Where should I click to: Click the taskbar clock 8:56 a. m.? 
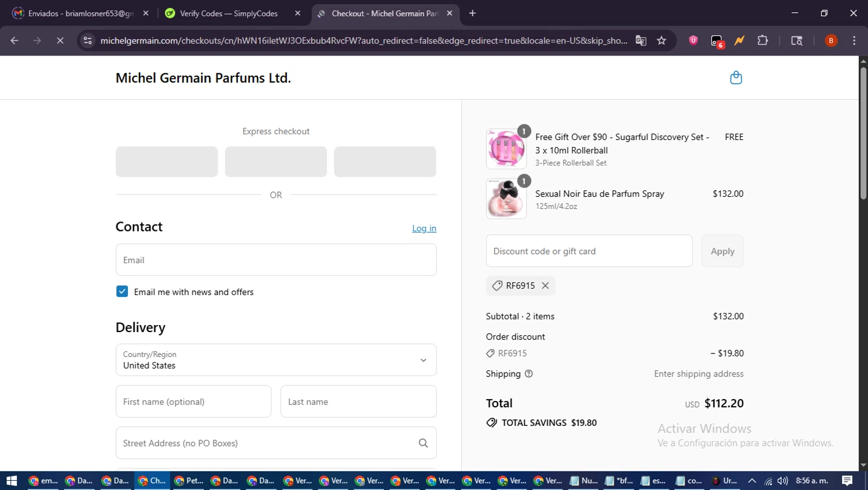tap(812, 481)
